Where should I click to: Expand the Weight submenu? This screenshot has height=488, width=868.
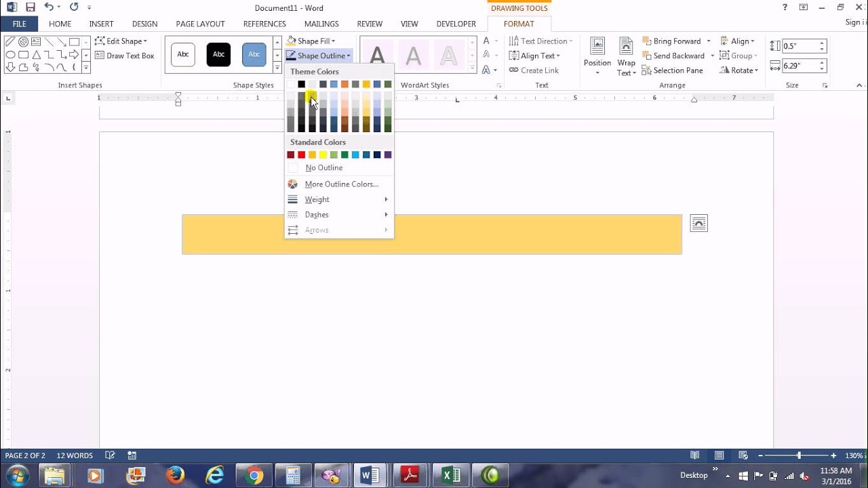pos(339,199)
